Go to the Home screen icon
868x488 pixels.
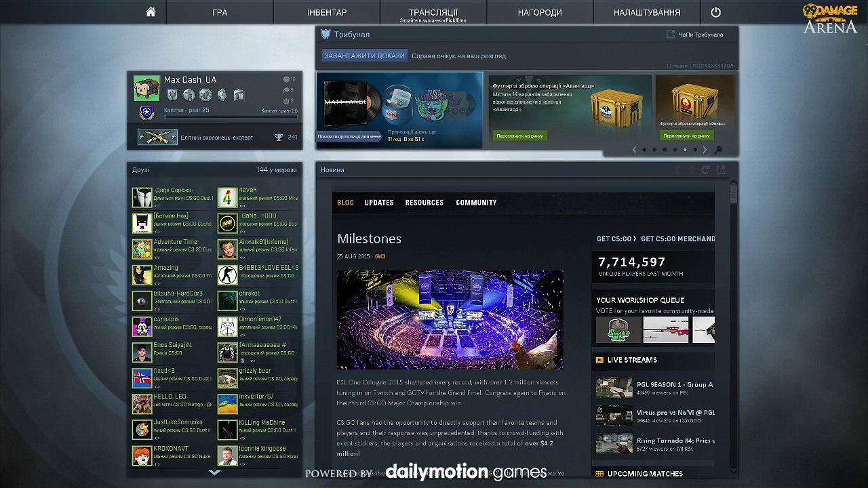point(151,12)
